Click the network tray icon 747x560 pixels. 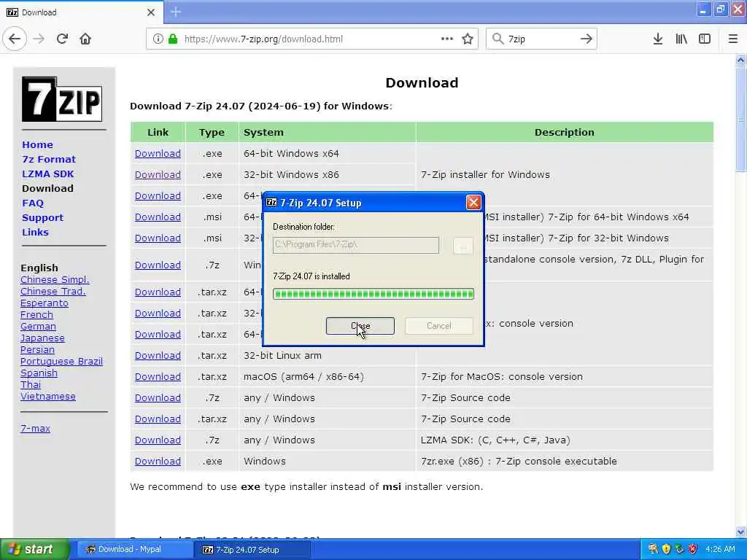pyautogui.click(x=679, y=549)
